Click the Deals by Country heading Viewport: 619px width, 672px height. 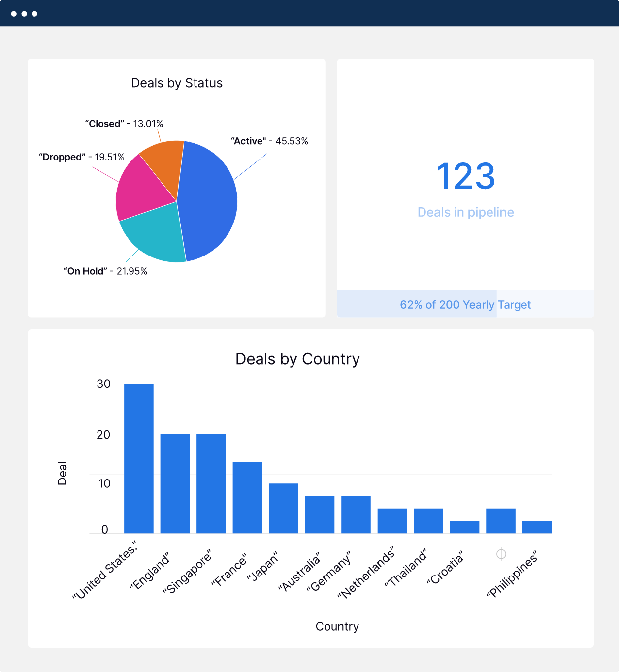point(297,359)
